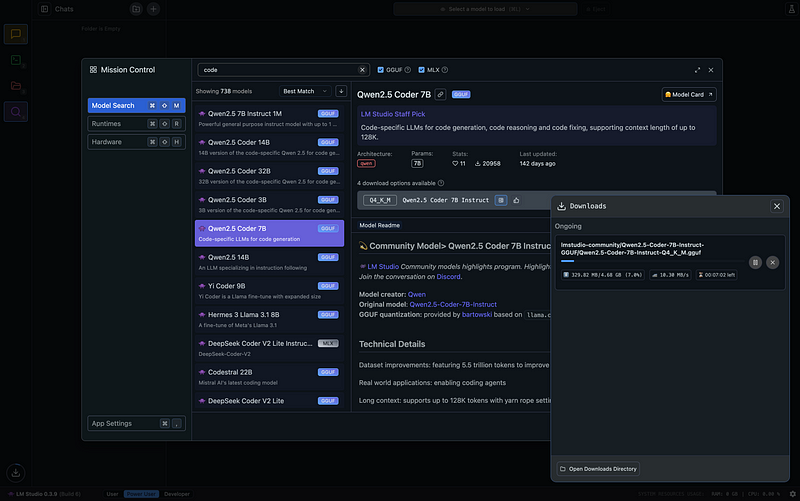Click the Eject button in top bar
The width and height of the screenshot is (800, 501).
595,9
